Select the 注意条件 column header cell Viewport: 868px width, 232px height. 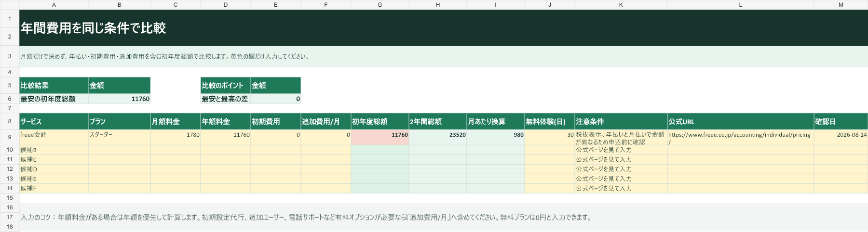pyautogui.click(x=621, y=121)
